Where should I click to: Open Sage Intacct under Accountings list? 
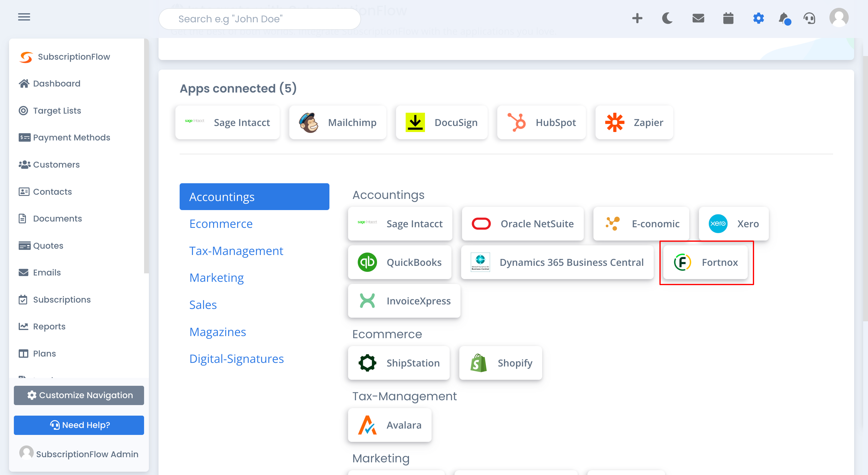pyautogui.click(x=400, y=224)
